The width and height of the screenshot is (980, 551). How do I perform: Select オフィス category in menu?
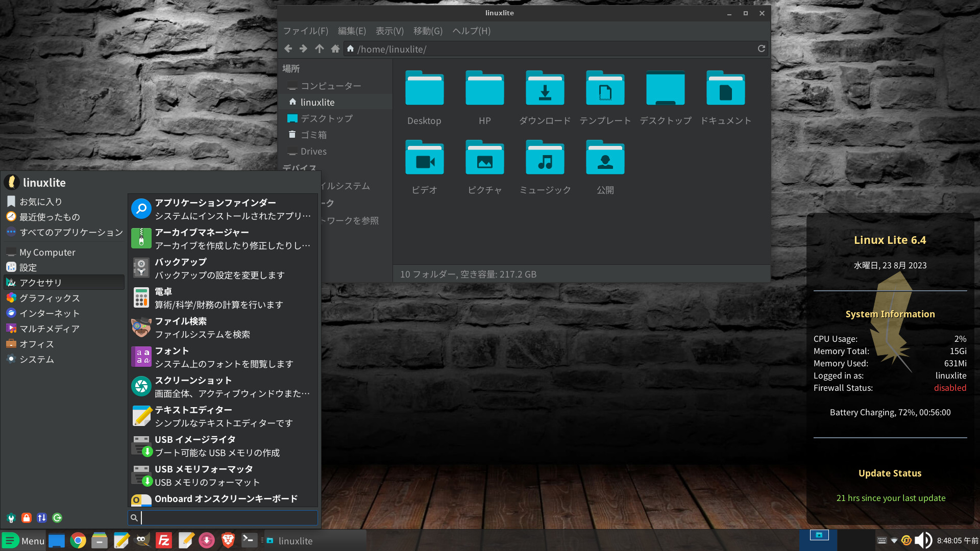tap(64, 343)
